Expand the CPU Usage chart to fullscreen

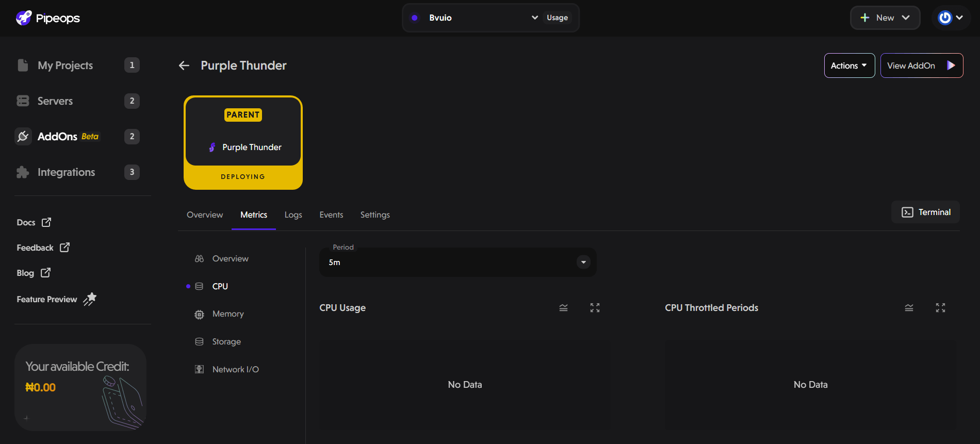[595, 308]
